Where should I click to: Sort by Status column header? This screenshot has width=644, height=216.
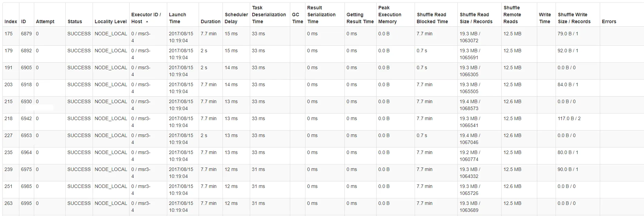[x=75, y=21]
